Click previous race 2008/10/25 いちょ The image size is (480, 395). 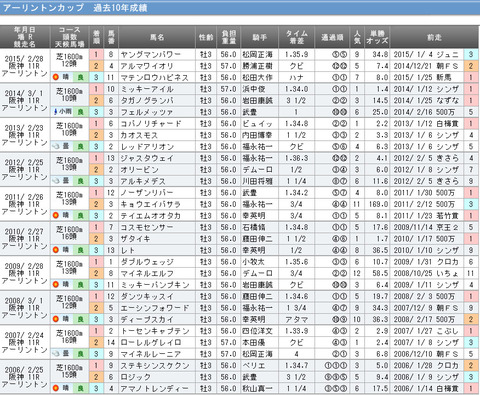pyautogui.click(x=426, y=273)
